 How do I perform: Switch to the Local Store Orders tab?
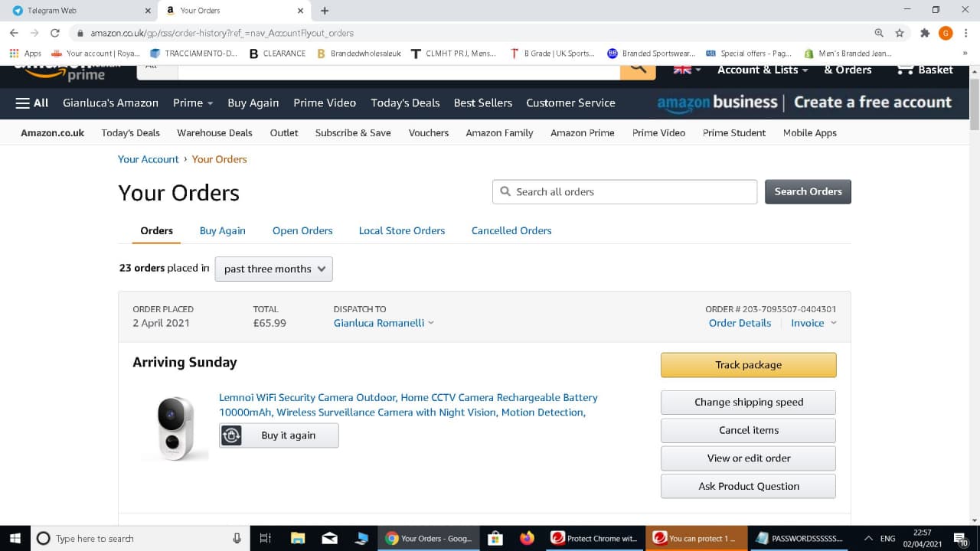[x=402, y=230]
